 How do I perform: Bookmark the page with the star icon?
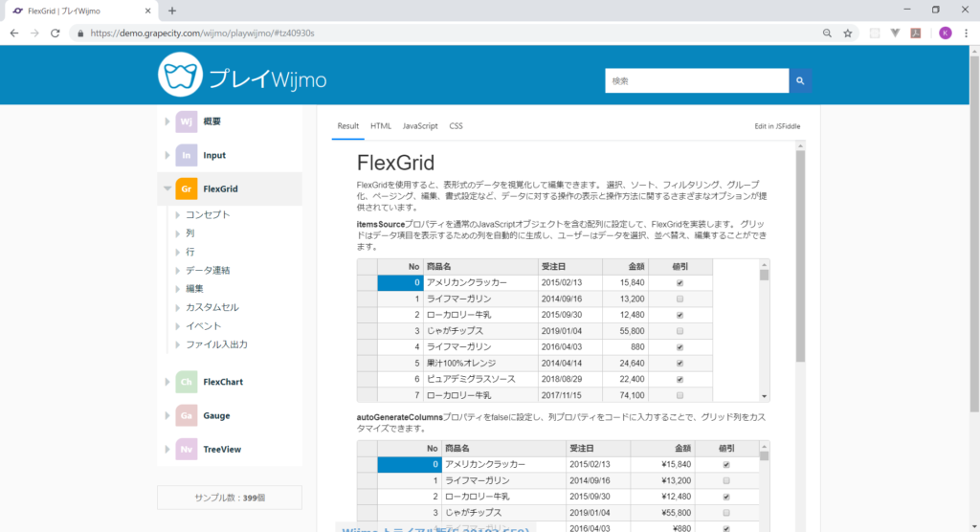(x=848, y=33)
